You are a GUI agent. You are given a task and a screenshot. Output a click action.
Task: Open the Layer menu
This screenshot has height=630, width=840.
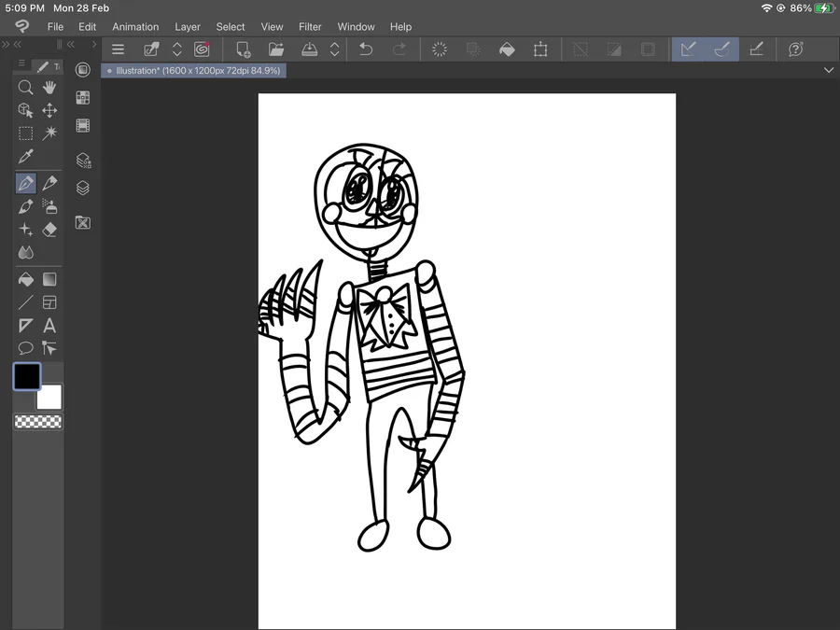188,27
